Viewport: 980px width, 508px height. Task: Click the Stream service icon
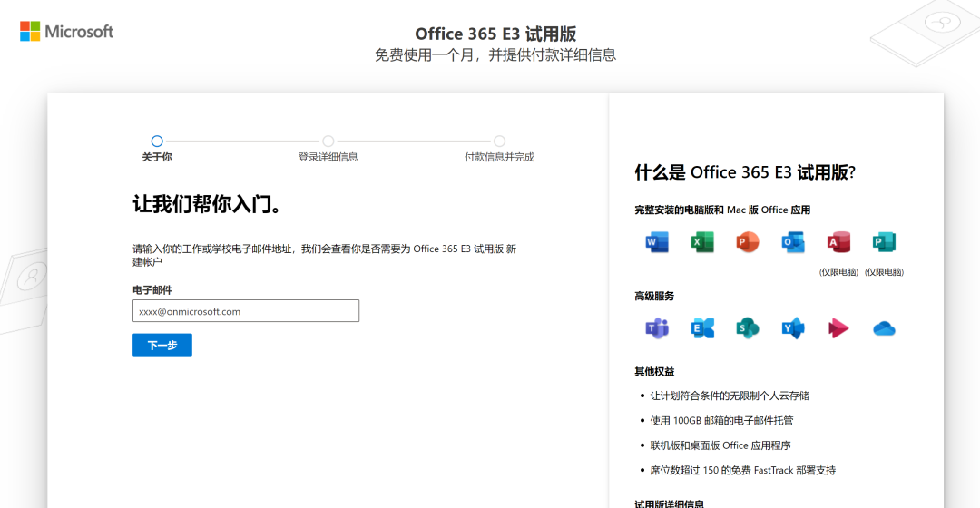tap(838, 328)
